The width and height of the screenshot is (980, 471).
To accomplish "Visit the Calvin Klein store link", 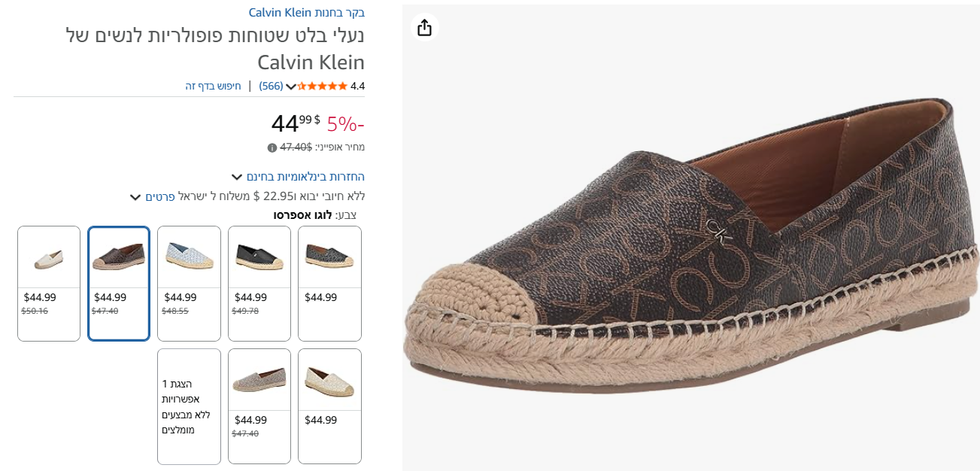I will [x=307, y=13].
